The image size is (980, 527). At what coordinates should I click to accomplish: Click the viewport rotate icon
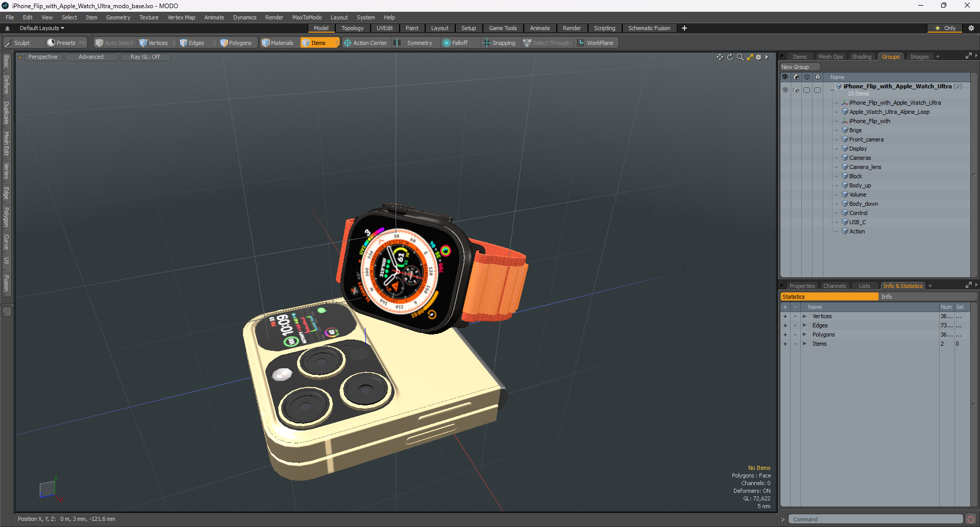[x=730, y=57]
